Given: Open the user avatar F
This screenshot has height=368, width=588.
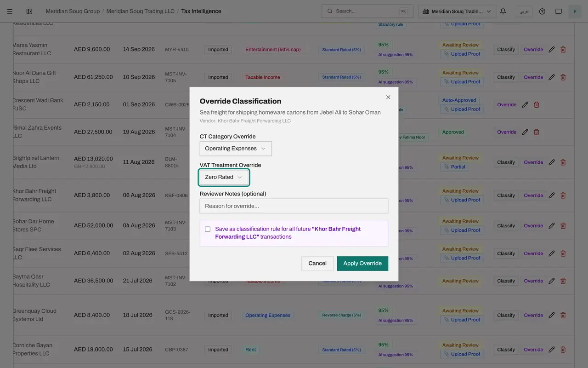Looking at the screenshot, I should [575, 11].
